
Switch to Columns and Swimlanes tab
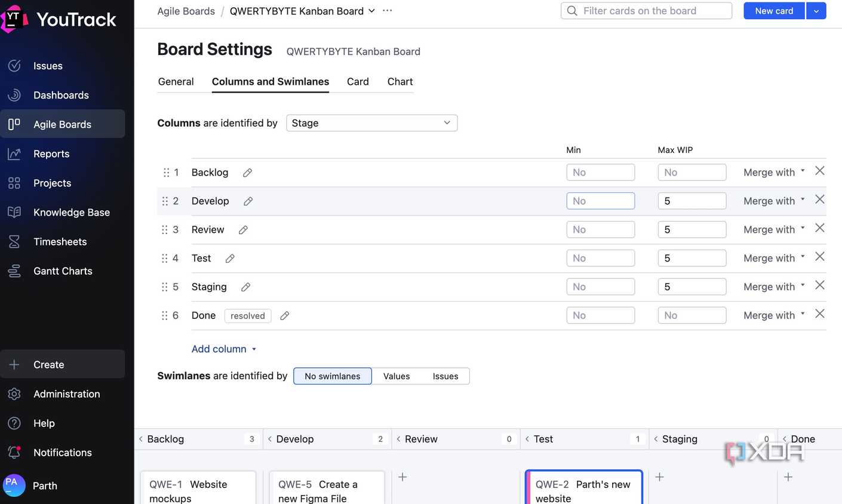[x=271, y=82]
